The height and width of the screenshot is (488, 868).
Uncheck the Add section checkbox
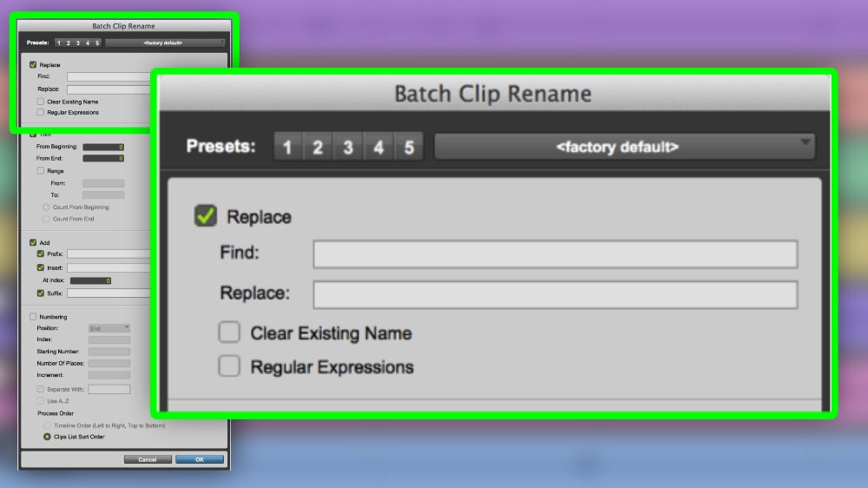click(x=33, y=242)
